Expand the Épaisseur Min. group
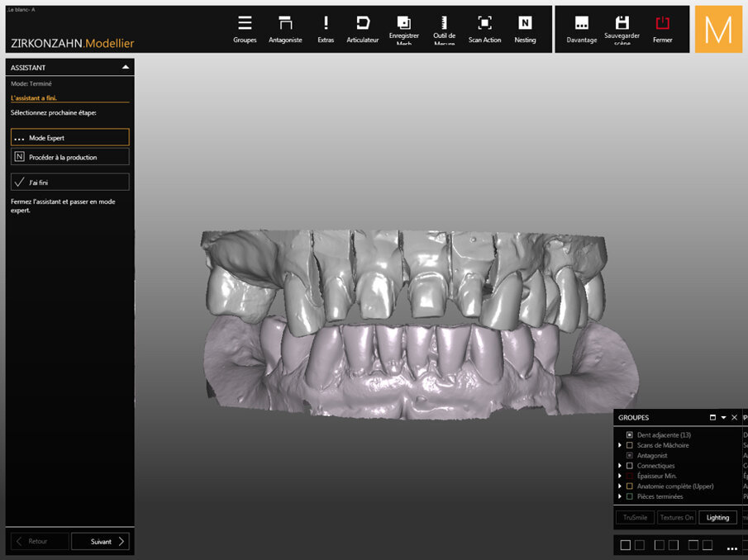748x560 pixels. [621, 476]
